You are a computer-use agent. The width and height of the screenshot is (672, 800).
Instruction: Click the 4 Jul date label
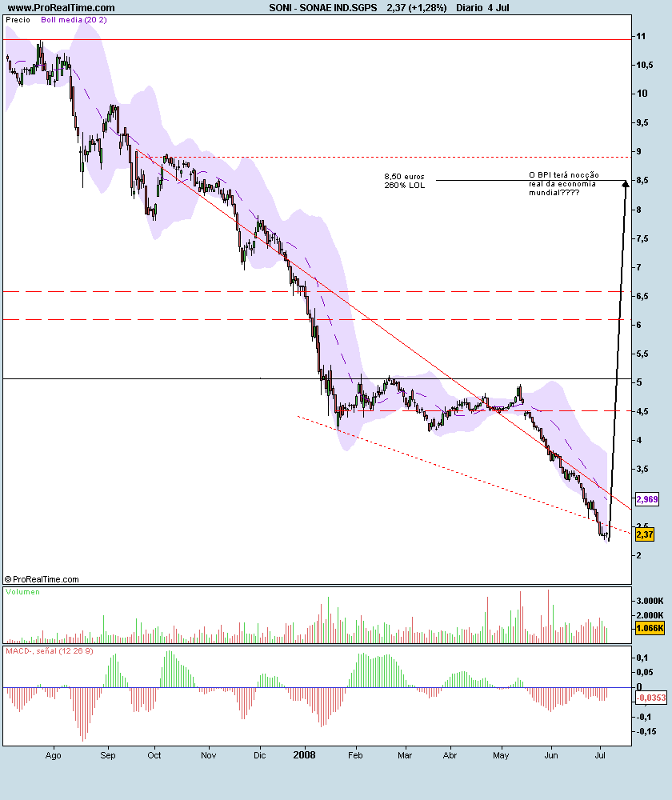coord(498,8)
